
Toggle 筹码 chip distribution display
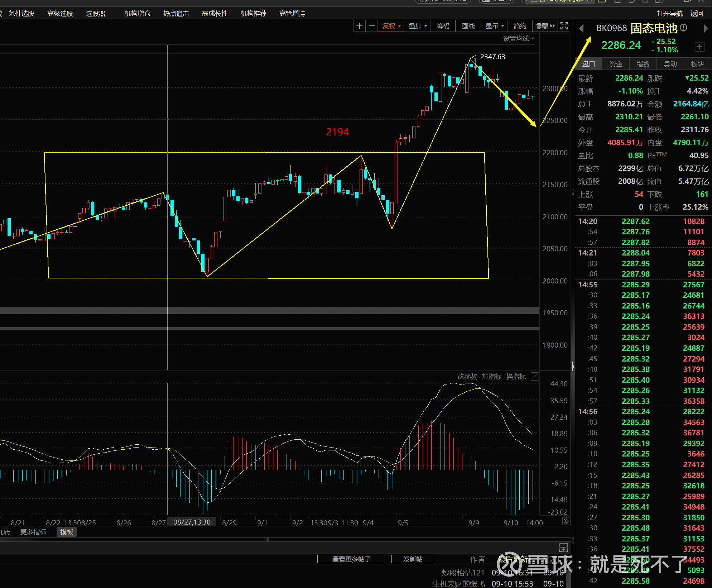pyautogui.click(x=443, y=26)
